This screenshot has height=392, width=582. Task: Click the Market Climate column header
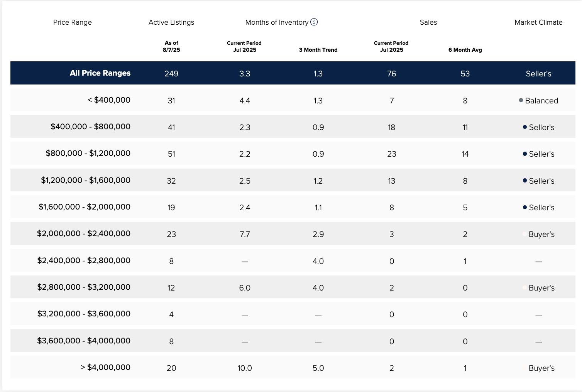tap(538, 22)
